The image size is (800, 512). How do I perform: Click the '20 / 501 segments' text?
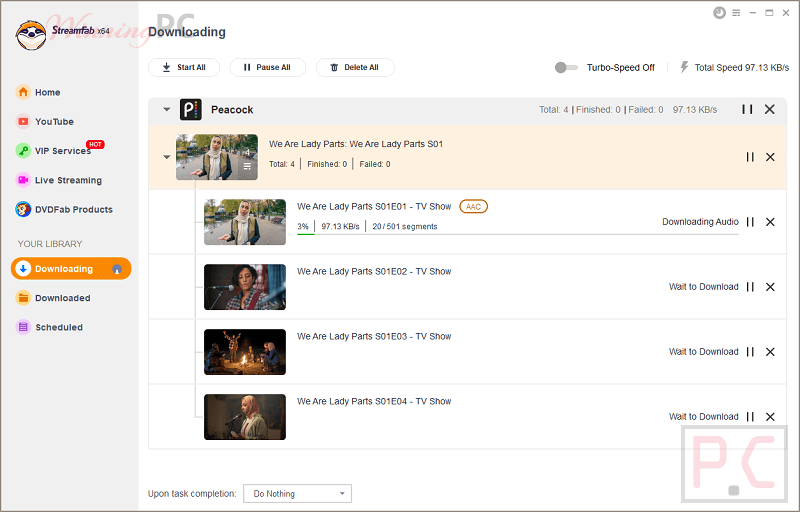[405, 226]
